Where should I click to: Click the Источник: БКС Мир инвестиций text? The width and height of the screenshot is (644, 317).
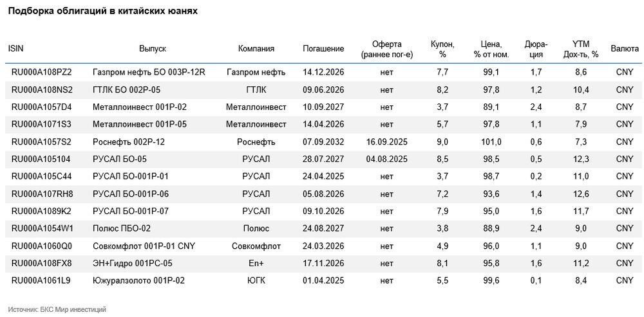pyautogui.click(x=57, y=310)
